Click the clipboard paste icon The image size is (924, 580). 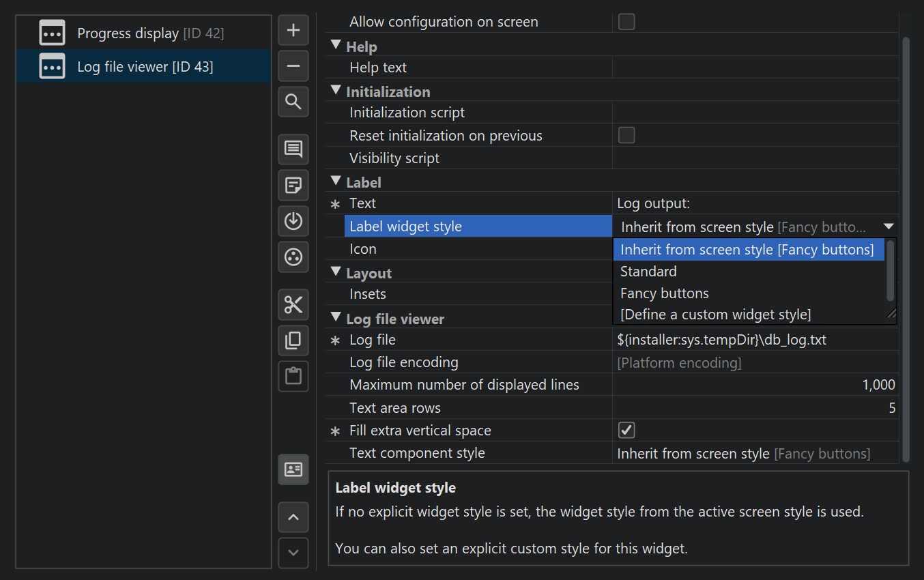293,376
